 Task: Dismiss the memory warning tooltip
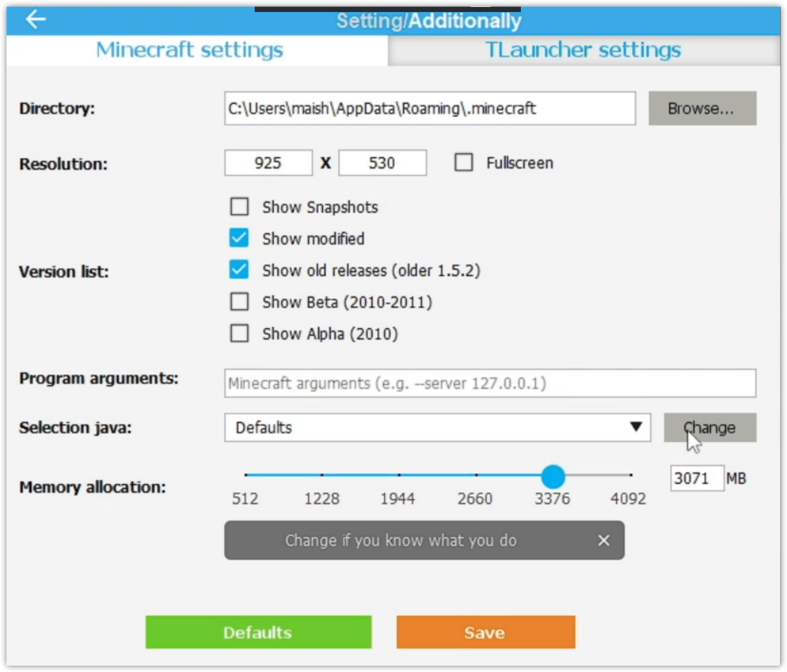pos(603,540)
